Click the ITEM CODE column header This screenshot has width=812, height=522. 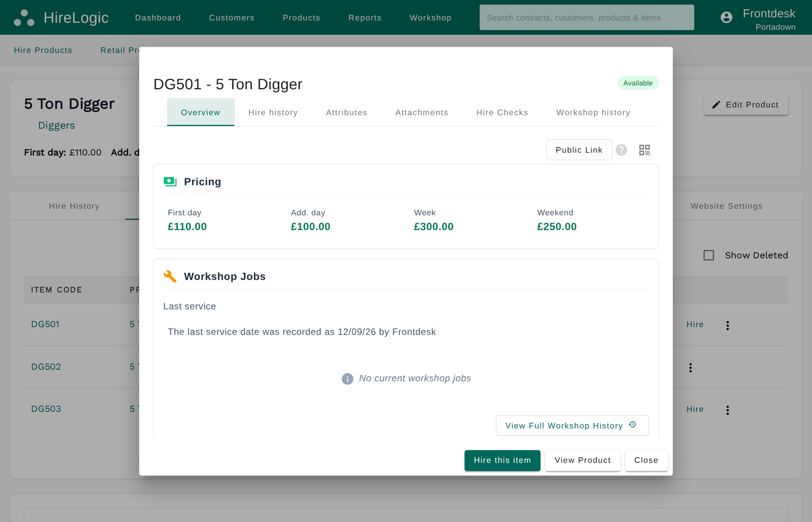point(56,290)
